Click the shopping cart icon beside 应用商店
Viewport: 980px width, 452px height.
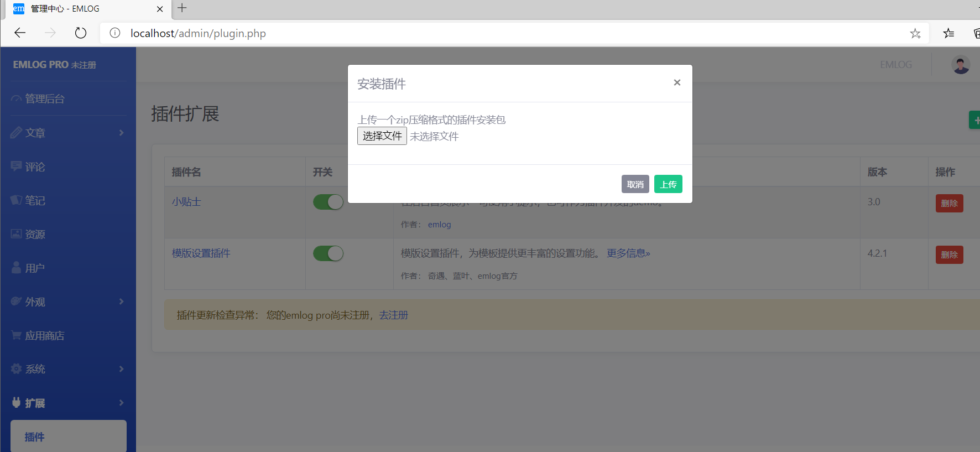click(x=16, y=335)
